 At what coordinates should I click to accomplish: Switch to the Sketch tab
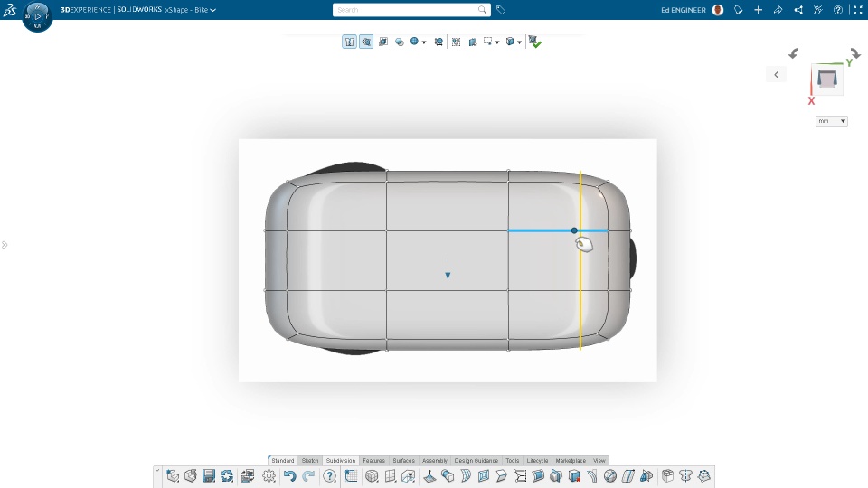pos(310,460)
